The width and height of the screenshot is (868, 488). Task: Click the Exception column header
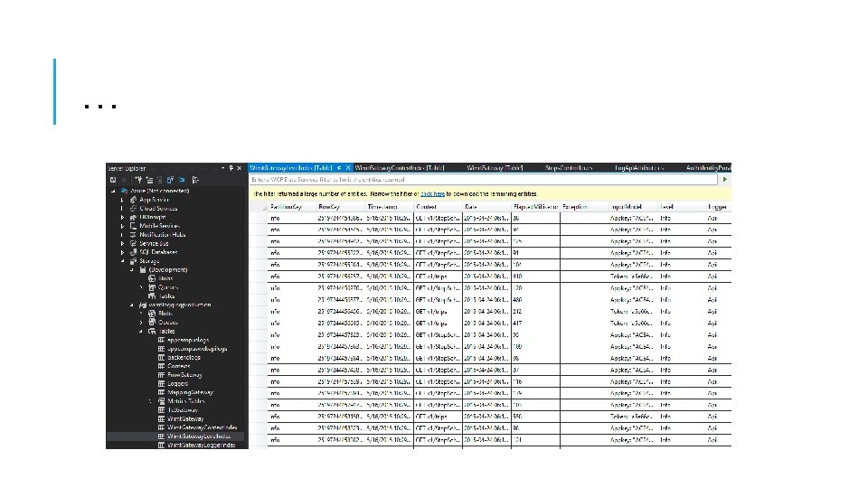pyautogui.click(x=584, y=207)
